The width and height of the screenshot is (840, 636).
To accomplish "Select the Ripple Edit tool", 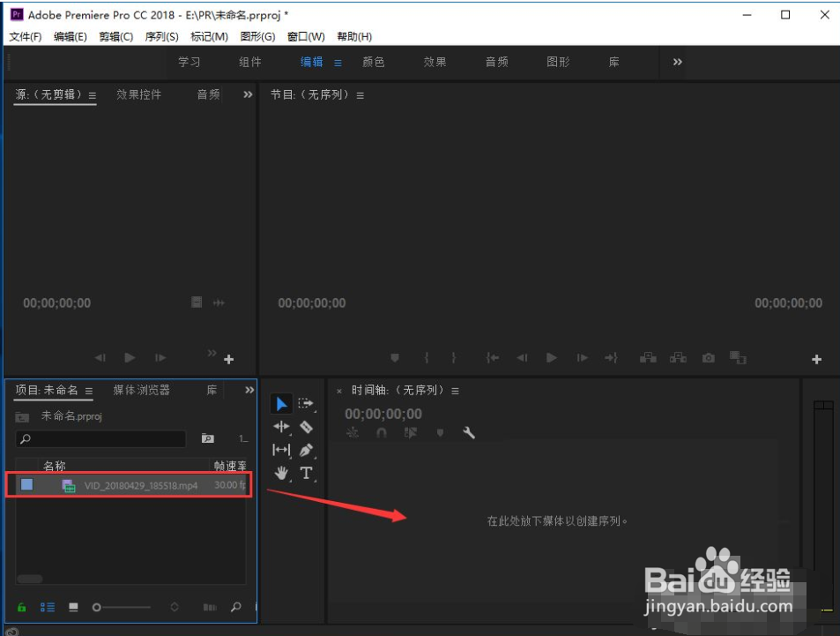I will (281, 427).
